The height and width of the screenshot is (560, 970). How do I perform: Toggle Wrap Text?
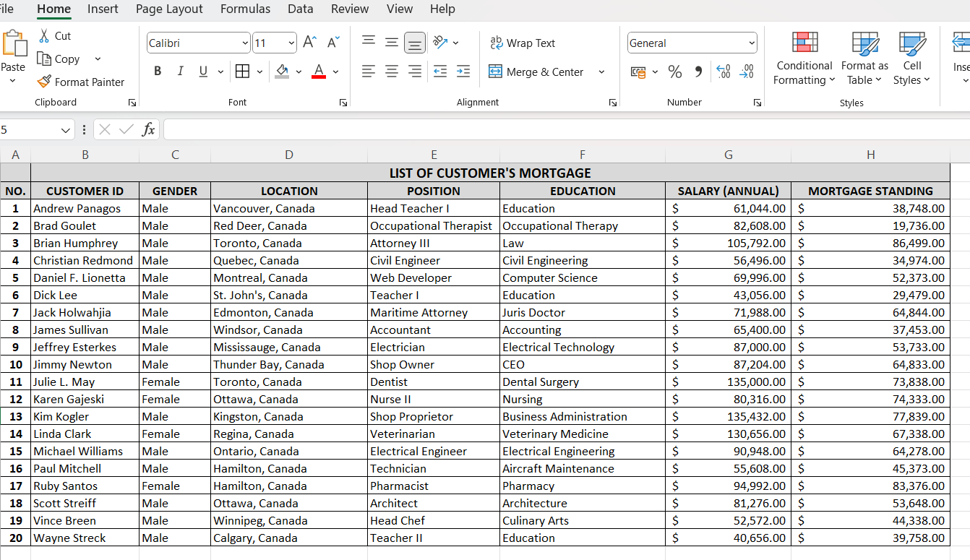point(523,43)
